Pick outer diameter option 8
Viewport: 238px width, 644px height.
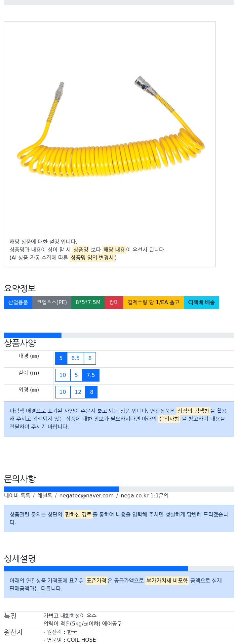coord(92,392)
